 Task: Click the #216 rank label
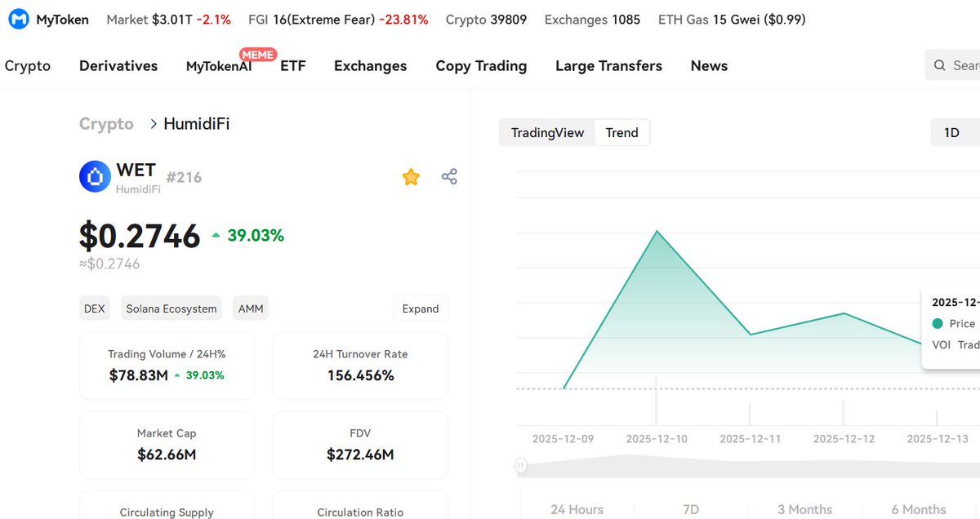[x=184, y=177]
